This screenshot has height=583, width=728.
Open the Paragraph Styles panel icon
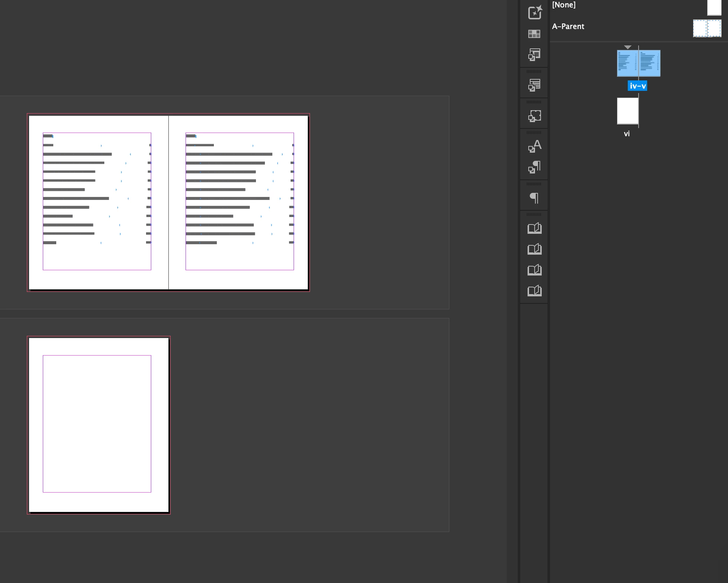[535, 167]
